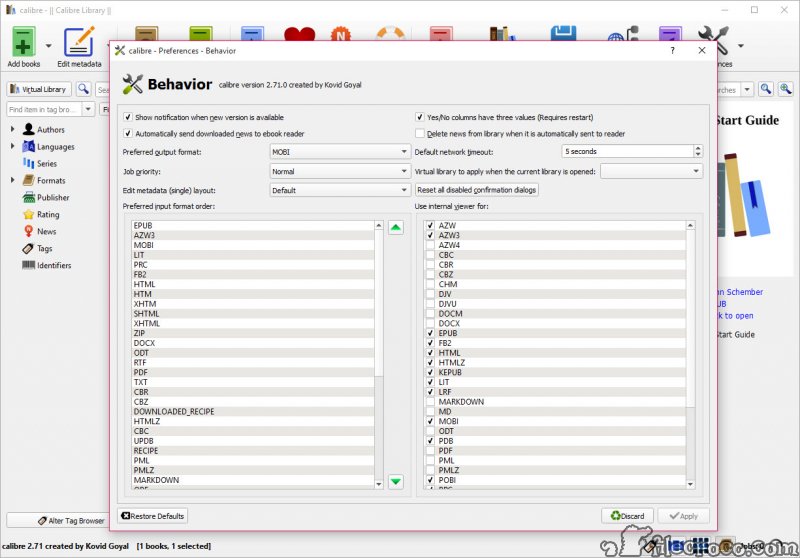The image size is (800, 558).
Task: Click the Discard button
Action: point(628,516)
